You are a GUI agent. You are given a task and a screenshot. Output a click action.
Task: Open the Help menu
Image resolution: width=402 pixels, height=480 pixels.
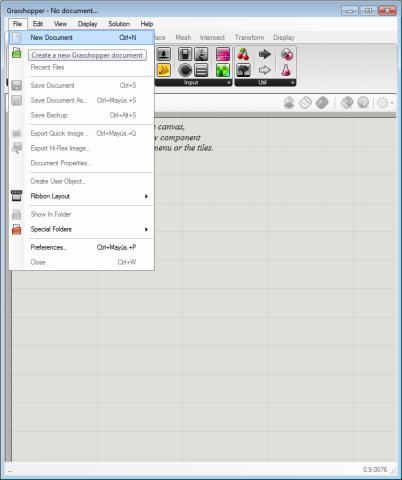click(146, 24)
